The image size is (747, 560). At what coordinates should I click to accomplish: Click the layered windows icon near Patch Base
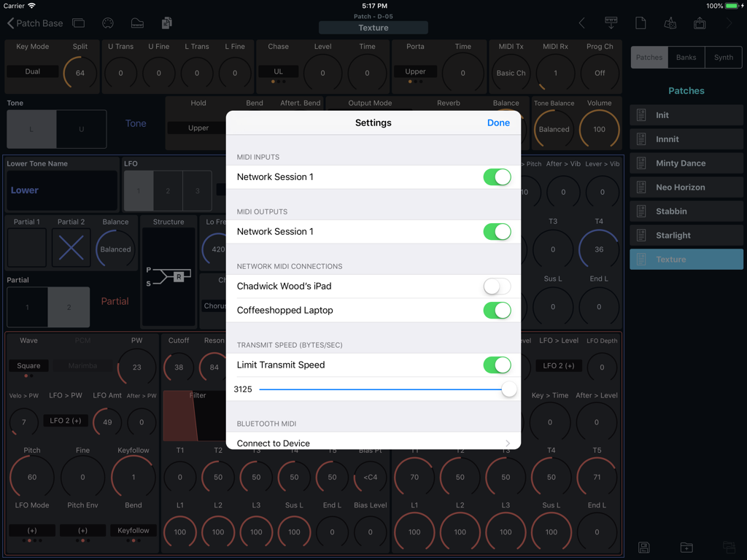click(x=79, y=23)
